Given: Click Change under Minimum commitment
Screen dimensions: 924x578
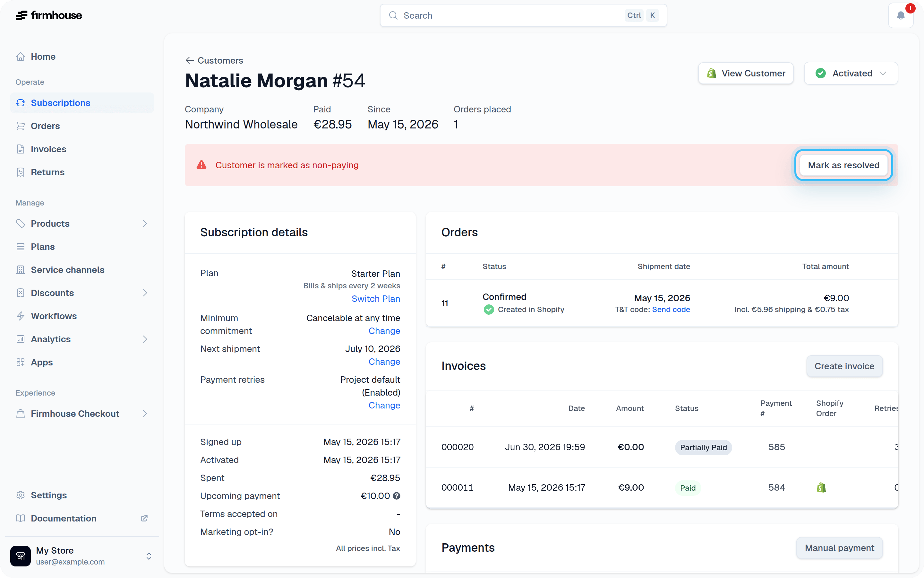Looking at the screenshot, I should point(384,331).
